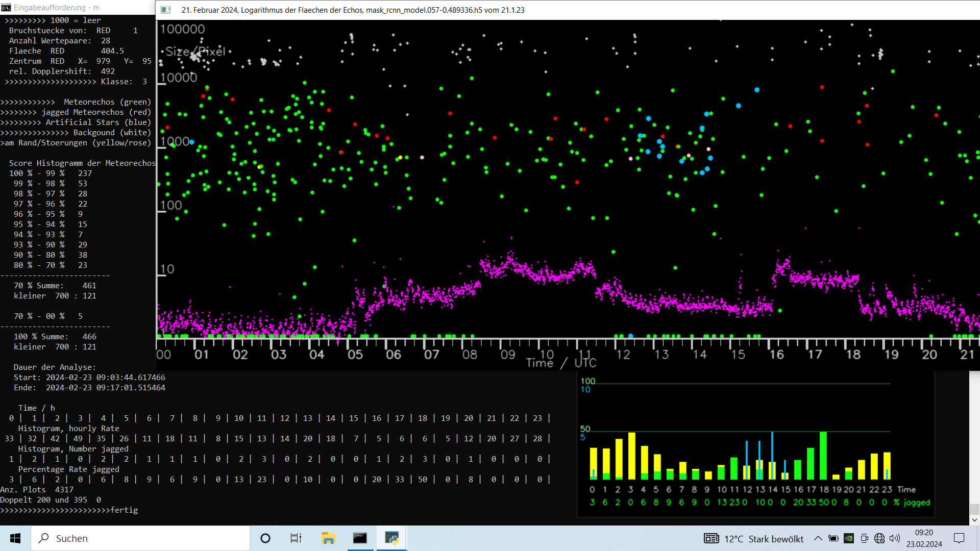980x551 pixels.
Task: Switch to the Command Prompt taskbar icon
Action: click(x=360, y=538)
